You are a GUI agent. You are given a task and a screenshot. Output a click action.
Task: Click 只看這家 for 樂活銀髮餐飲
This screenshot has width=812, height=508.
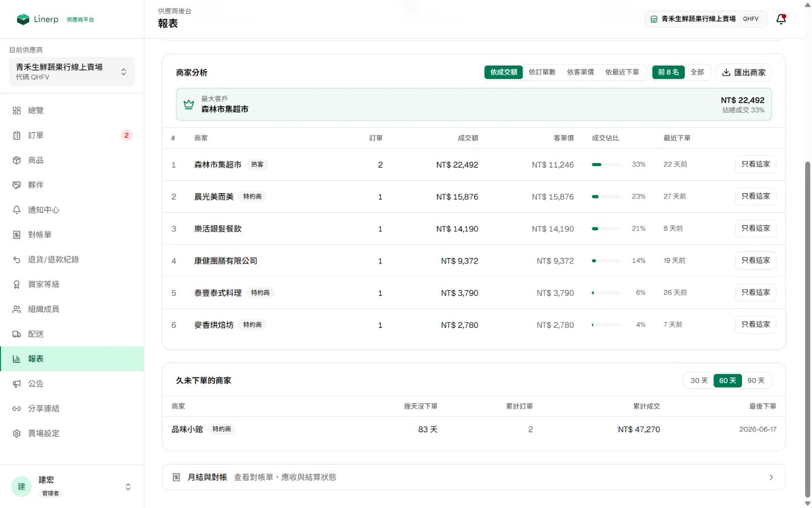(756, 229)
